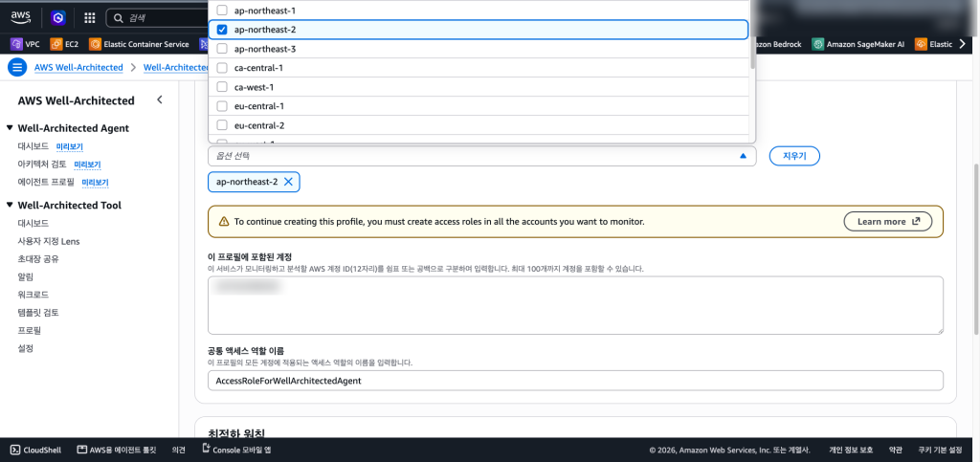Open 쿠키 기본 설정 footer link

pyautogui.click(x=940, y=450)
